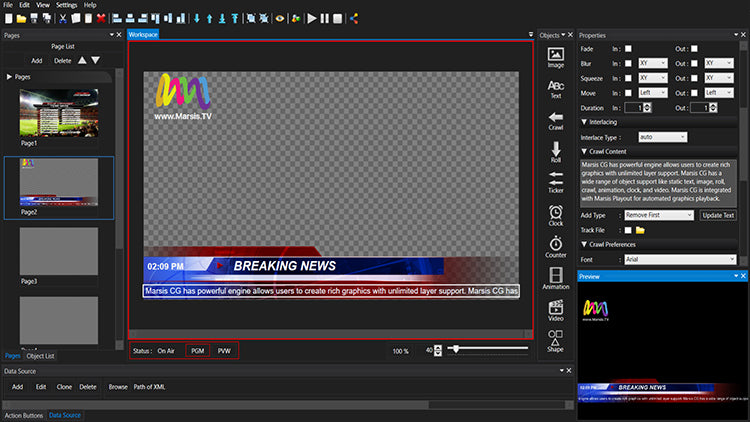Viewport: 750px width, 422px height.
Task: Switch to the Object List tab
Action: point(41,355)
